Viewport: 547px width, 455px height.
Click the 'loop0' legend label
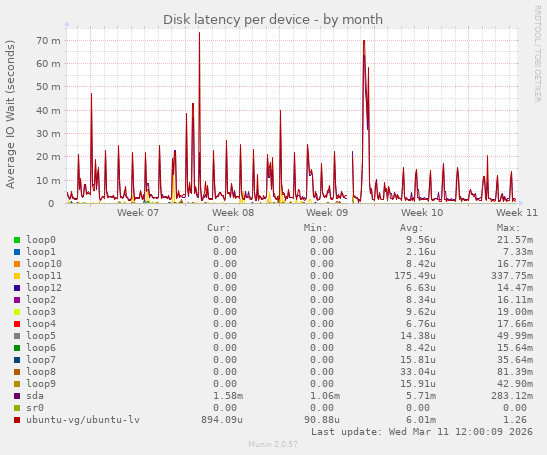pos(41,240)
